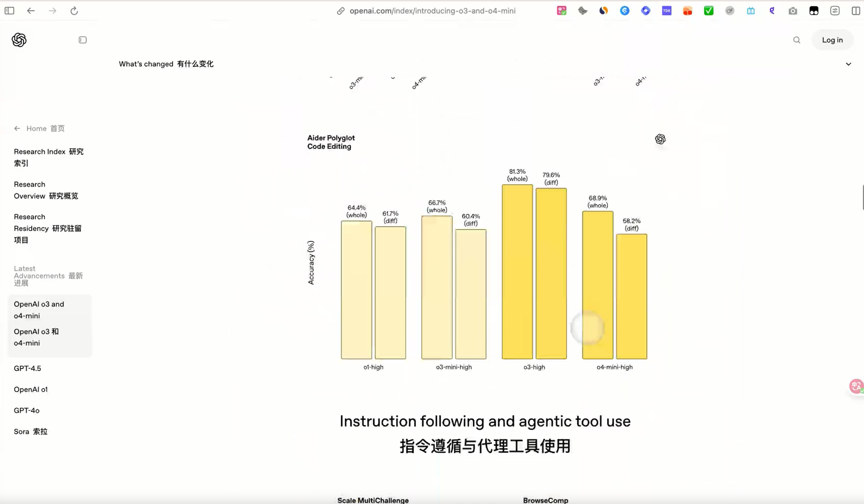Click OpenAI logo icon on Aider chart
The image size is (864, 504).
(x=660, y=139)
